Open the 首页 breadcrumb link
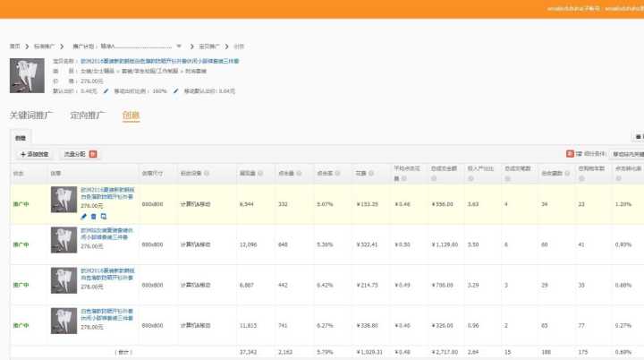The width and height of the screenshot is (644, 360). coord(14,46)
